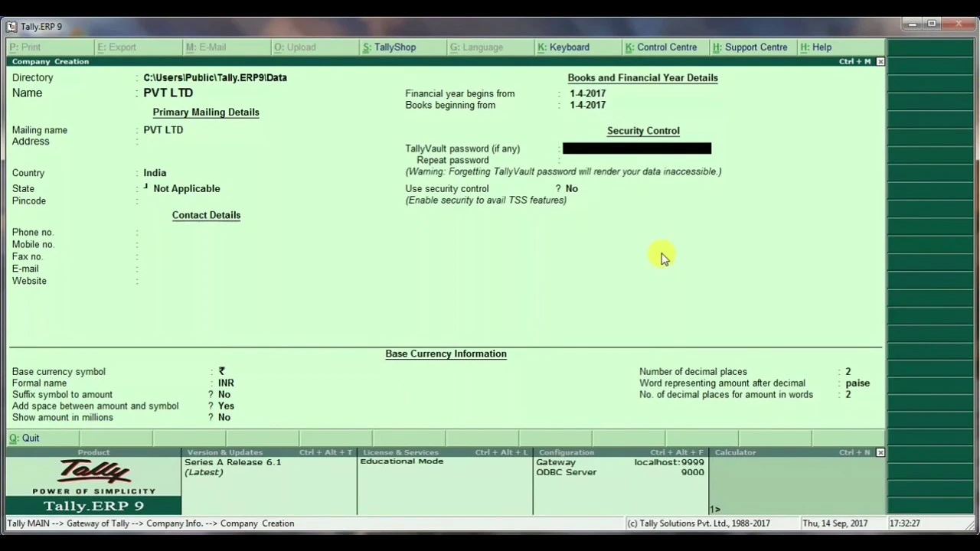Image resolution: width=980 pixels, height=551 pixels.
Task: Click the breadcrumb path Tally MAIN status text
Action: click(151, 523)
